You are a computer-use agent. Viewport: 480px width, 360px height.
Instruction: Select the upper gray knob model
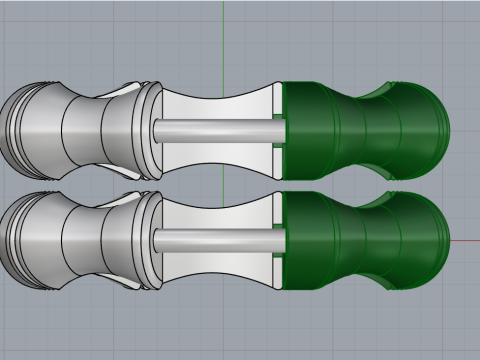81,131
